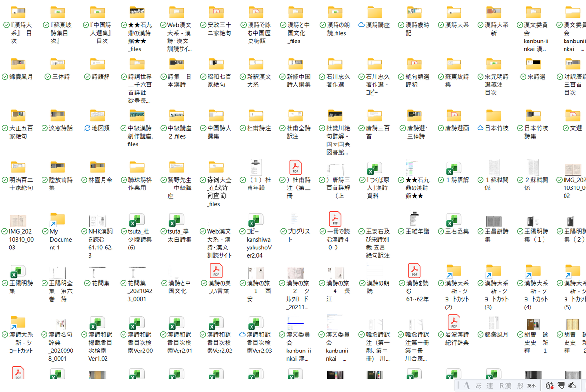
Task: Click the label 王安石及び宋詩別裁 五言絶句訳注
Action: point(377,243)
